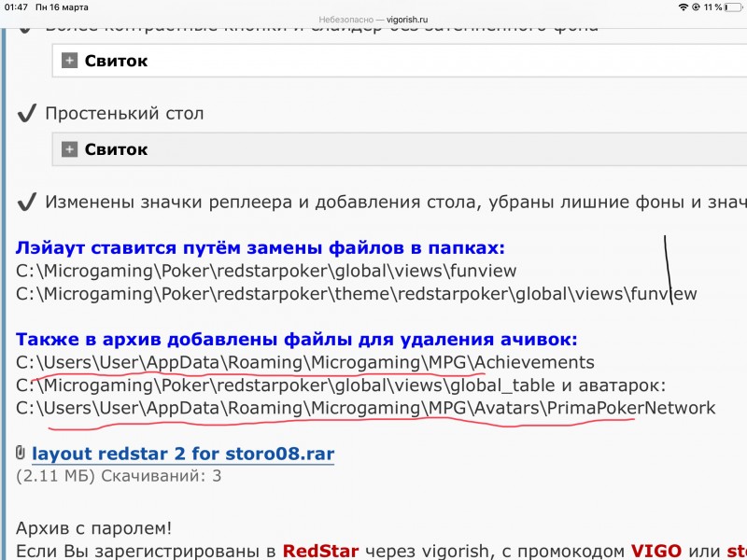
Task: Download layout redstar 2 for storo08.rar
Action: 182,455
